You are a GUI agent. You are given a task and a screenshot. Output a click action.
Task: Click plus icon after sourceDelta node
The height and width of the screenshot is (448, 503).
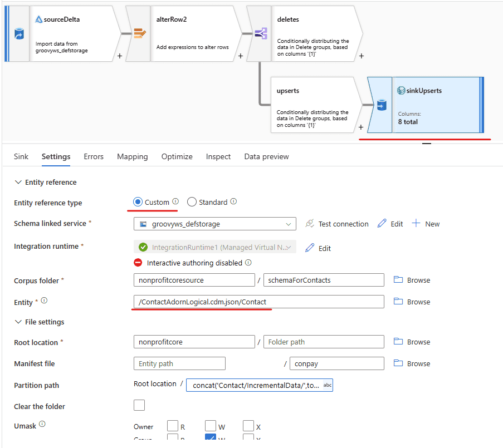(x=120, y=56)
